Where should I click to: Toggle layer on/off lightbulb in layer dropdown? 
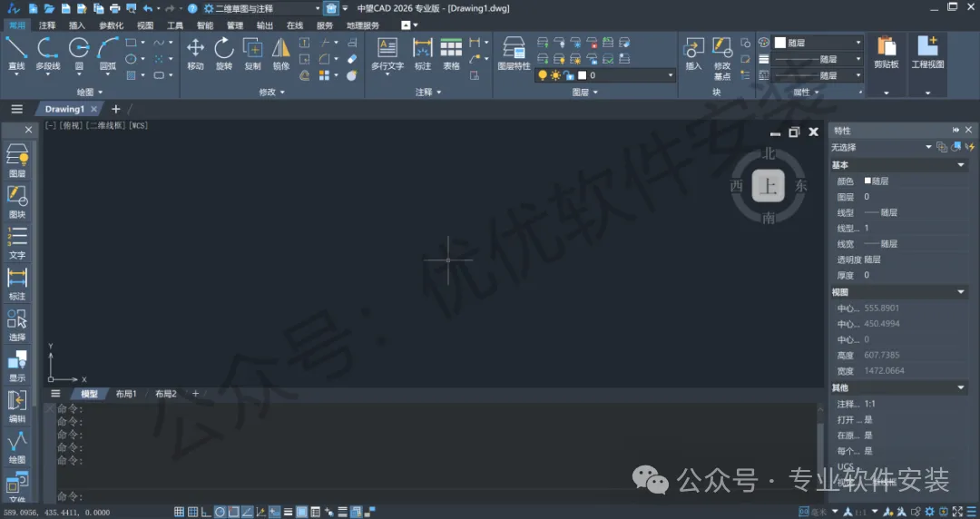543,75
